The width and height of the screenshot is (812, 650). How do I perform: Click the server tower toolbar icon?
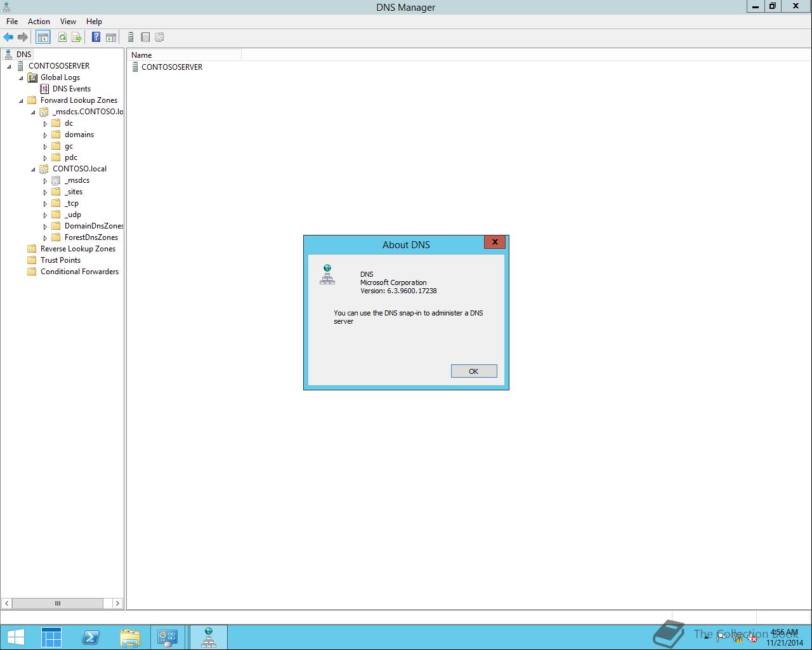click(x=131, y=37)
